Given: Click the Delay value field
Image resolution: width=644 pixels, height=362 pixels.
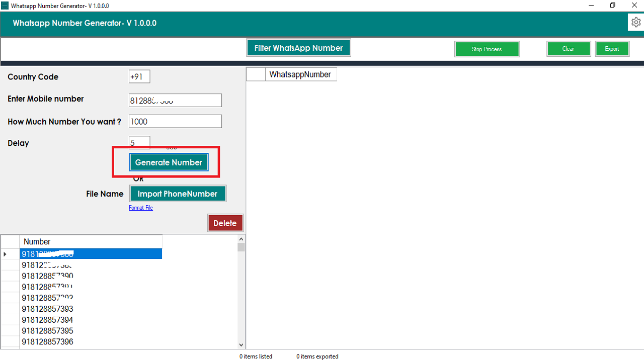Looking at the screenshot, I should coord(139,142).
